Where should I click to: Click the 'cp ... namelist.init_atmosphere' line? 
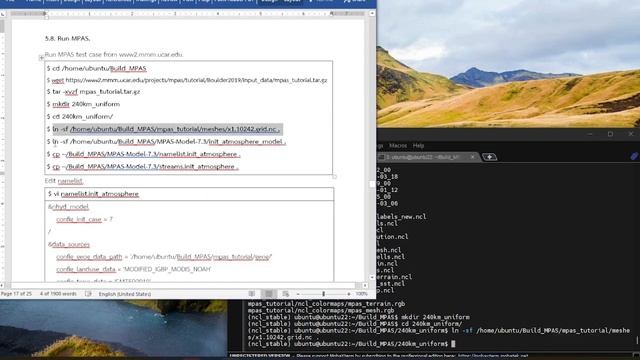143,154
